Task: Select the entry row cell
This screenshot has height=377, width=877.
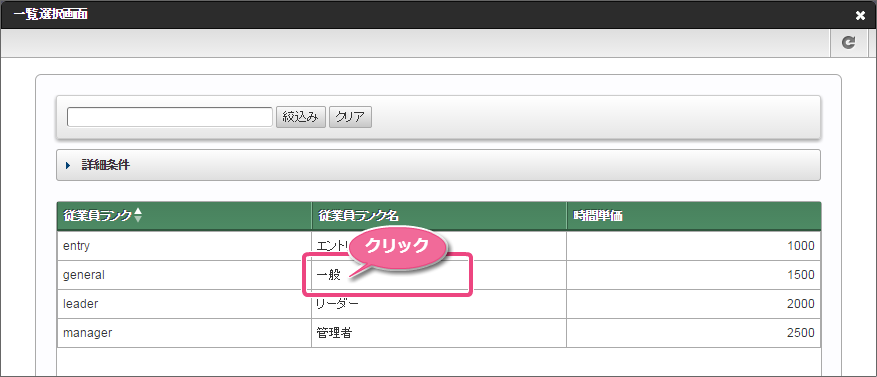Action: 184,246
